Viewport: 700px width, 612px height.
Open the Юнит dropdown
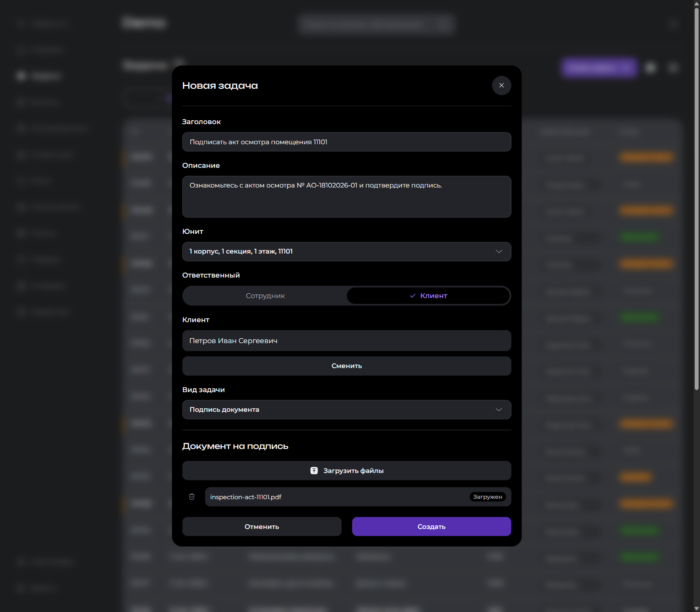[x=346, y=251]
